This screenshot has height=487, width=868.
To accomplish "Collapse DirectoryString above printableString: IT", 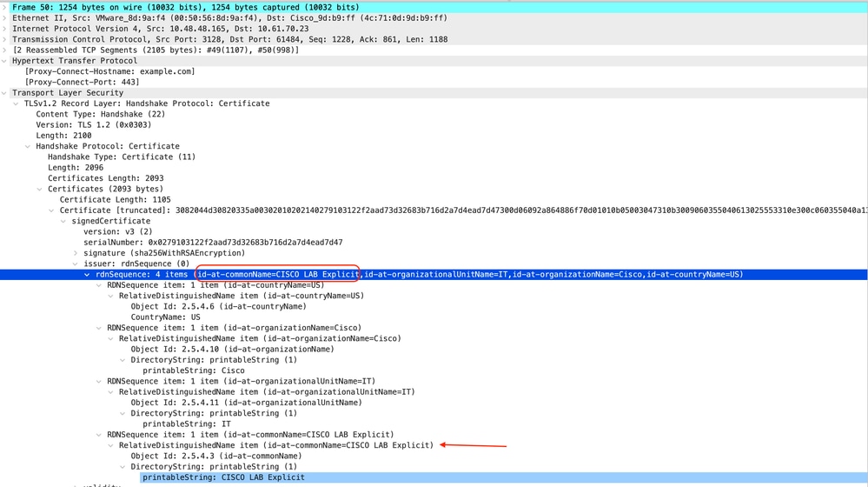I will coord(123,413).
